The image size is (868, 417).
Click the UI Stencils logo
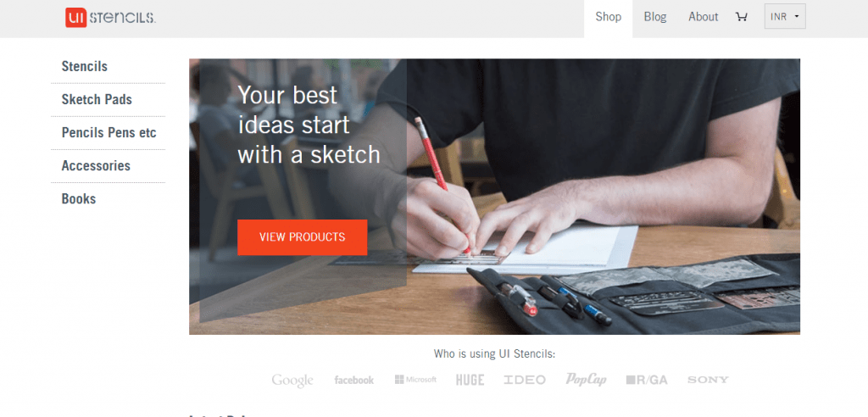pyautogui.click(x=110, y=17)
